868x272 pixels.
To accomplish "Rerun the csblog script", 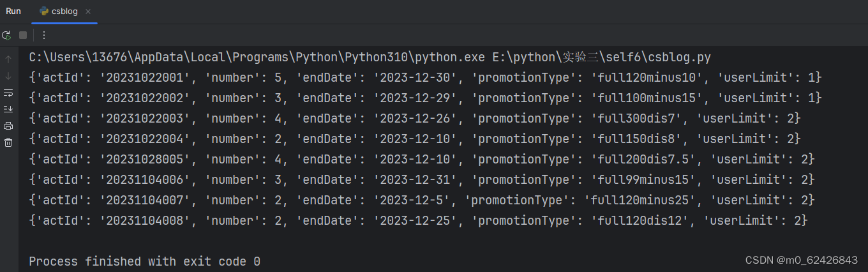I will pos(6,35).
